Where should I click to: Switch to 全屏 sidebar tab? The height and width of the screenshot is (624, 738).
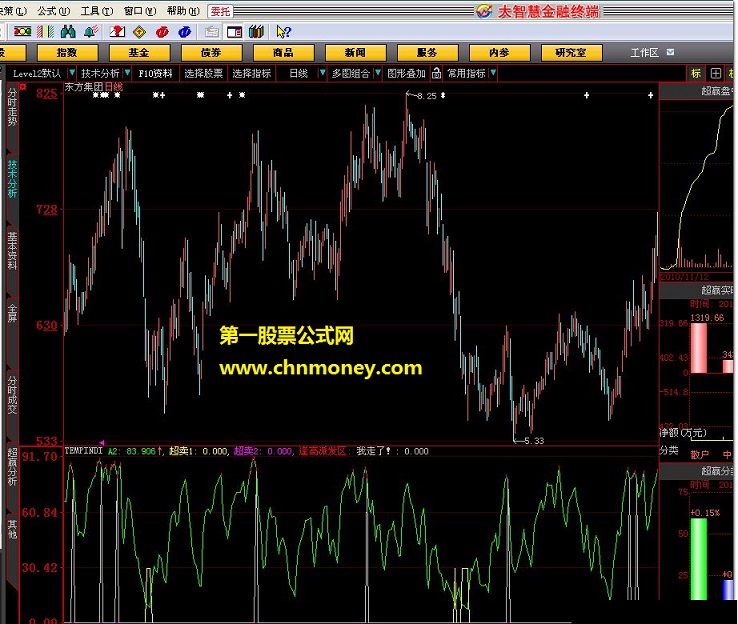12,313
